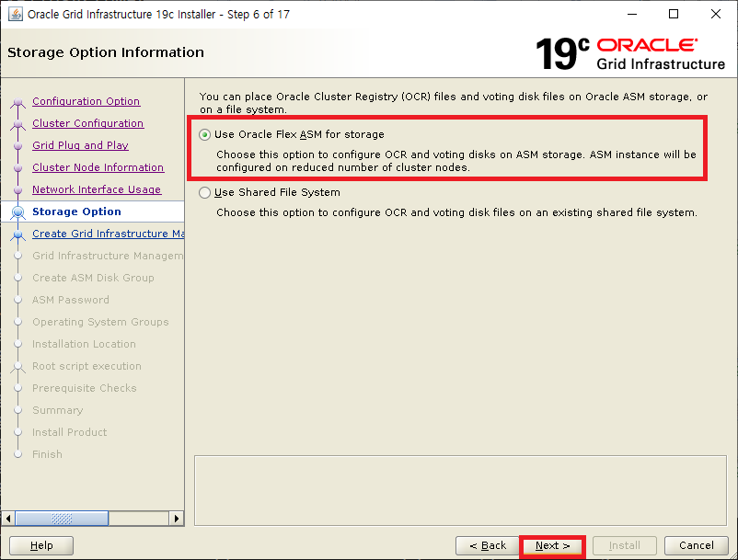Close the Oracle Grid Infrastructure installer
738x560 pixels.
pos(715,14)
